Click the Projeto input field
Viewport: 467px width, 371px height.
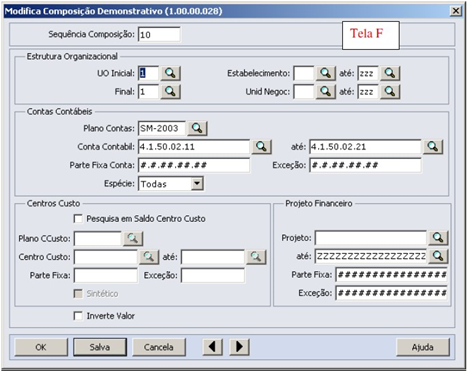click(370, 238)
